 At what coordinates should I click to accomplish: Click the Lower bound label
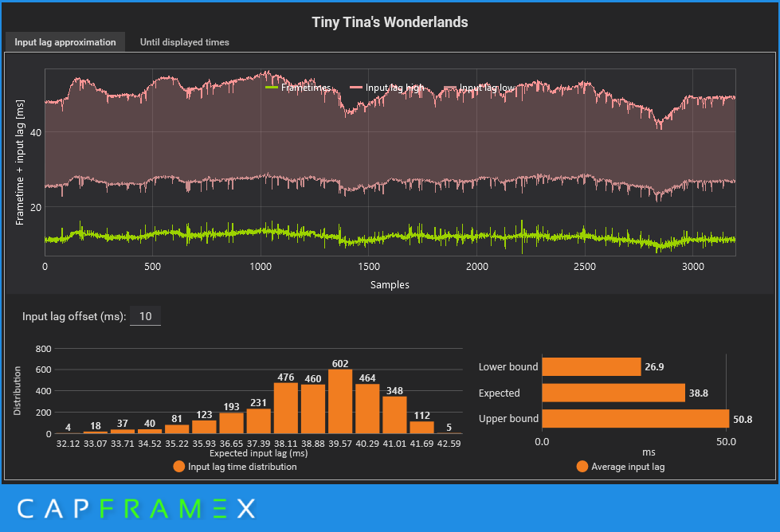(508, 367)
